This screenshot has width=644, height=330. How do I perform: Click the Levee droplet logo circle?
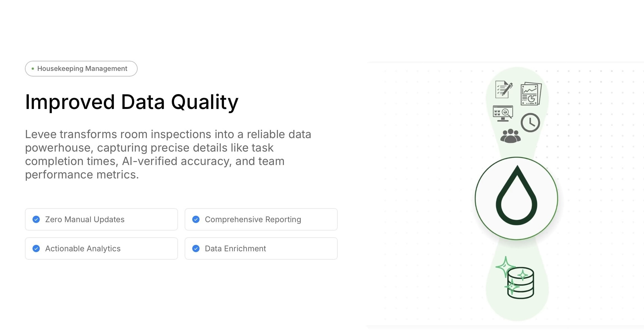(x=516, y=198)
